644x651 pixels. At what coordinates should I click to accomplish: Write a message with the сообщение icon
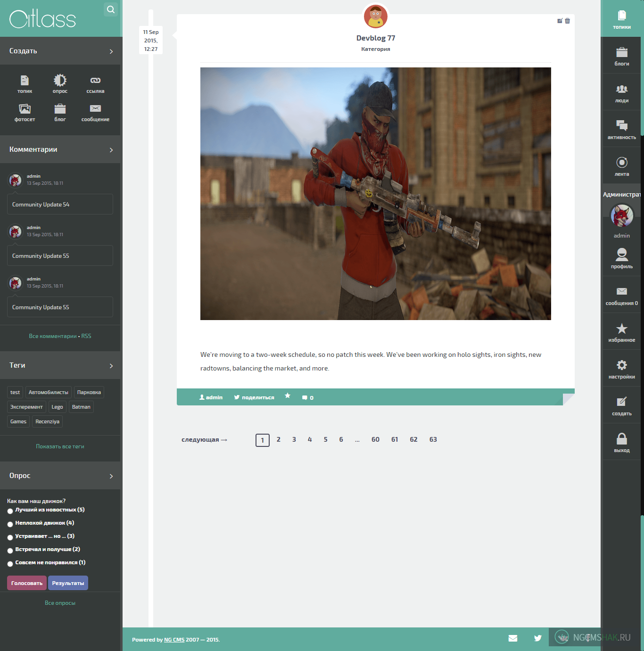coord(95,113)
